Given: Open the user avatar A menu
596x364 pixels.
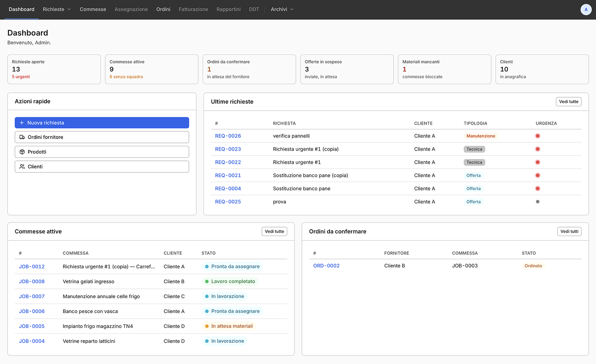Looking at the screenshot, I should click(586, 9).
